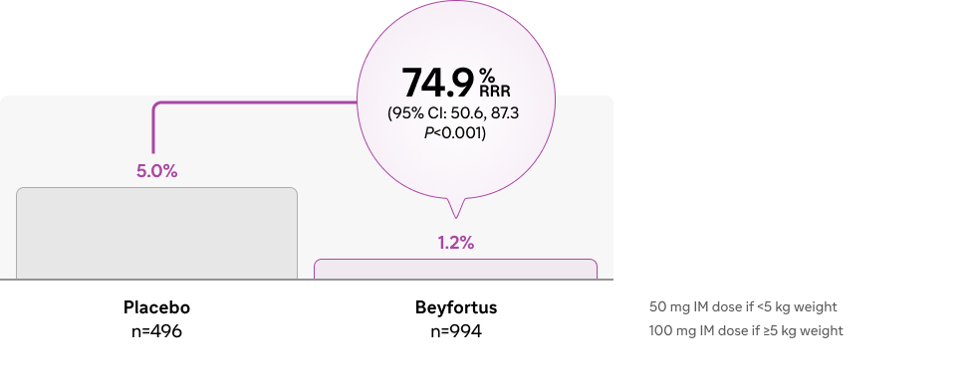The image size is (980, 391).
Task: Select the gray Placebo bar
Action: tap(157, 233)
